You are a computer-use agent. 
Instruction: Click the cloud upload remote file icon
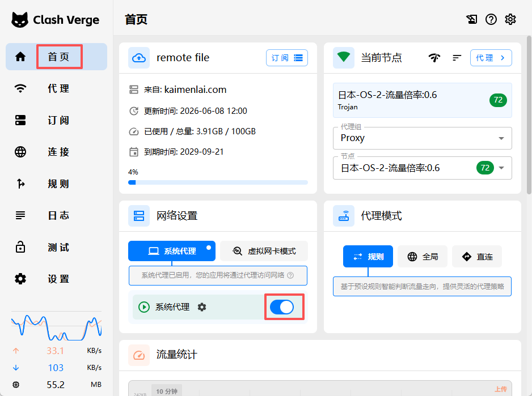pos(139,58)
